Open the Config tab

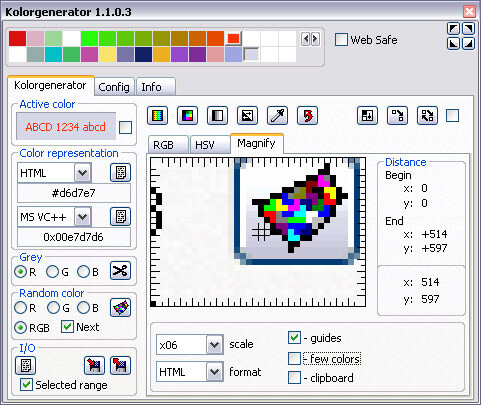coord(114,87)
